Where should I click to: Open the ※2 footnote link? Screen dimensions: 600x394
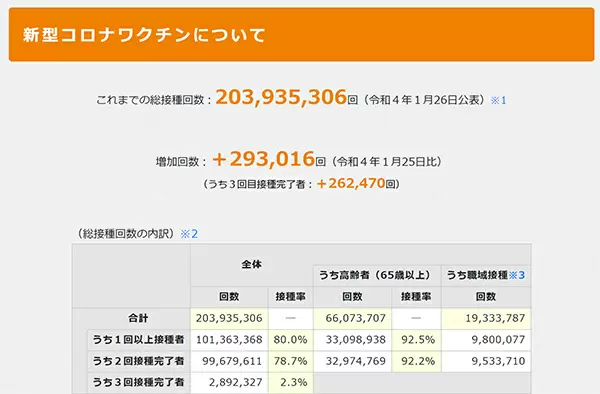pyautogui.click(x=189, y=234)
